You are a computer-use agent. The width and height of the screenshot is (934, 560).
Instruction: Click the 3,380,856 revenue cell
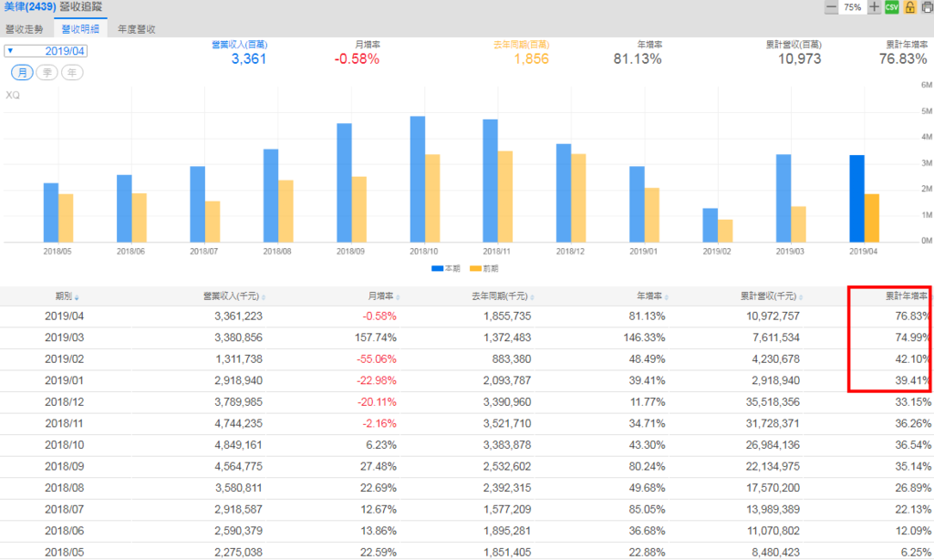(x=238, y=337)
